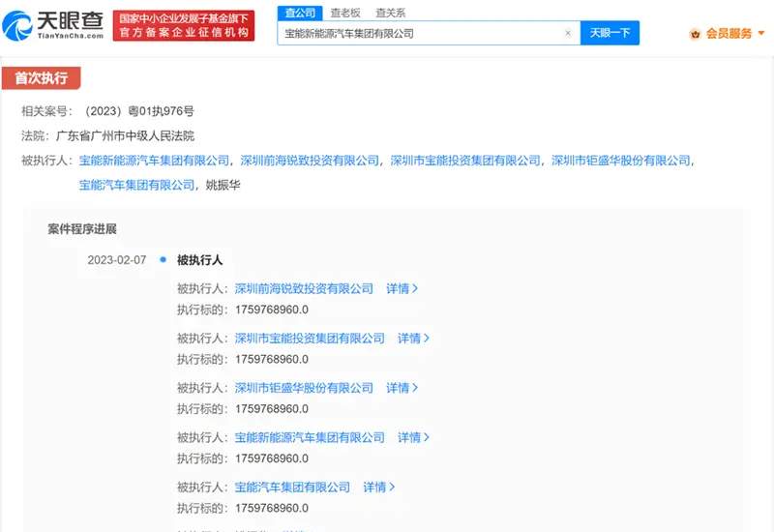Select the blue timeline dot for 2023-02-07
Image resolution: width=774 pixels, height=532 pixels.
[x=163, y=259]
